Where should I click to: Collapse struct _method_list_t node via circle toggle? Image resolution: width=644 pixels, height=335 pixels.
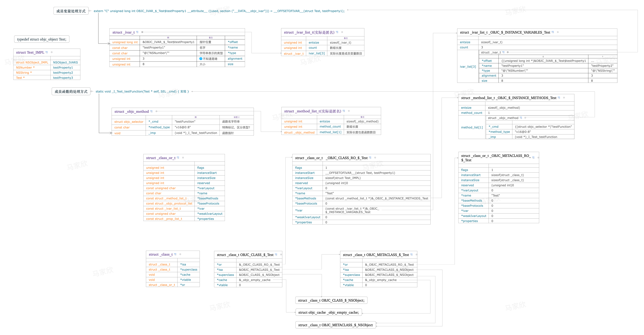349,111
